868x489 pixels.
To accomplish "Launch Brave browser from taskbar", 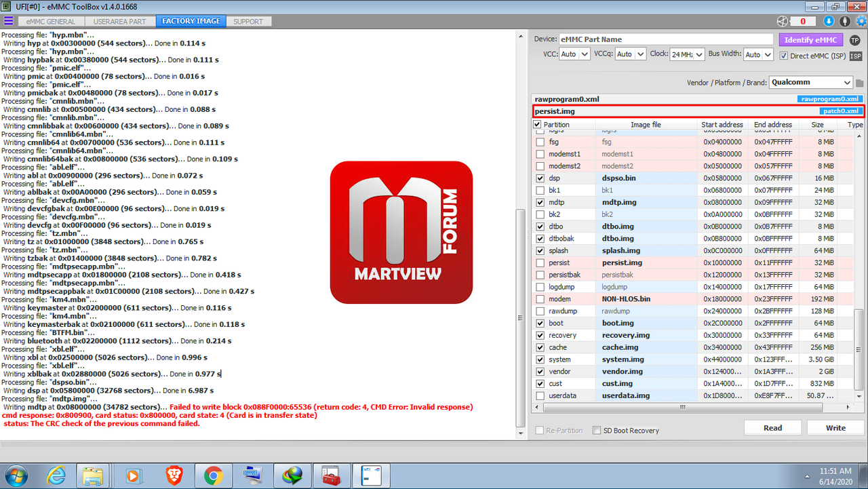I will click(x=174, y=475).
